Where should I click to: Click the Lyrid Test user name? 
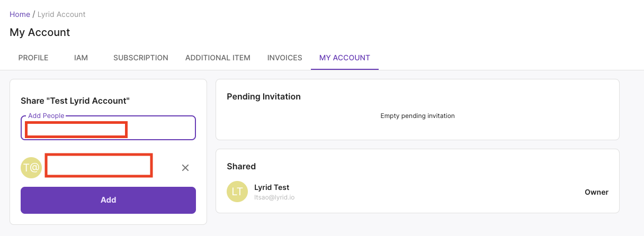click(x=272, y=187)
